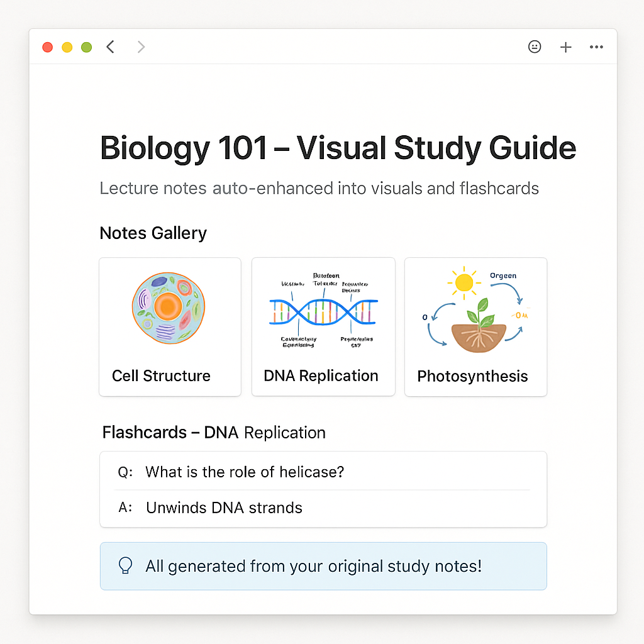Open the DNA Replication note card
The height and width of the screenshot is (644, 644).
pos(323,327)
